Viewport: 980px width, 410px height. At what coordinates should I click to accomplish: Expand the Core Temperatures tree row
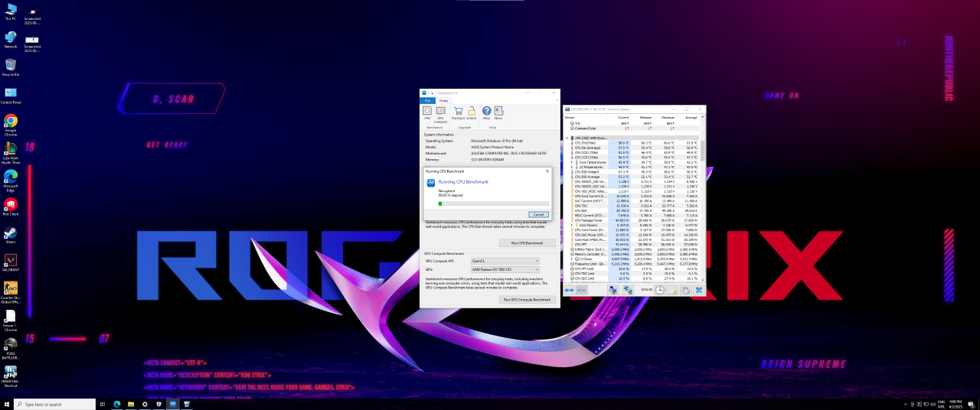point(572,162)
